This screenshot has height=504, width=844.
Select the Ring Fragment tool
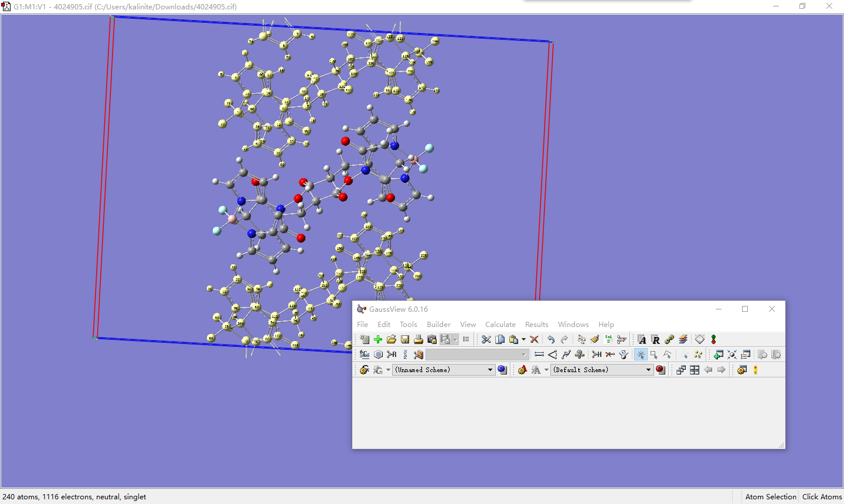tap(377, 354)
